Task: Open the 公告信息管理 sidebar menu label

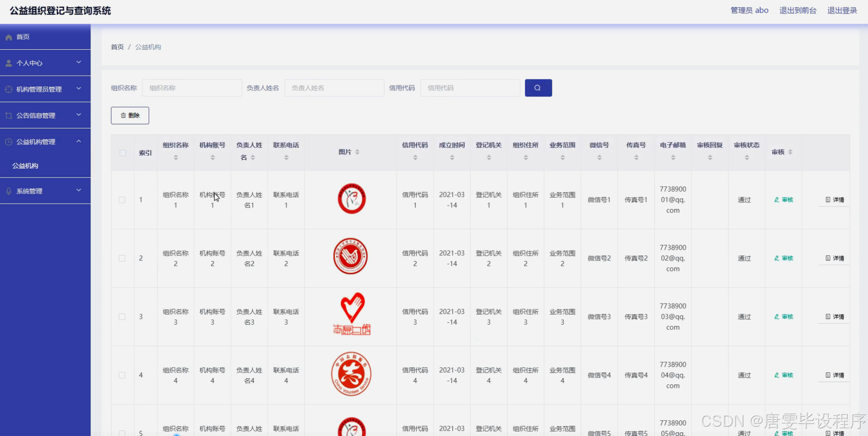Action: (36, 116)
